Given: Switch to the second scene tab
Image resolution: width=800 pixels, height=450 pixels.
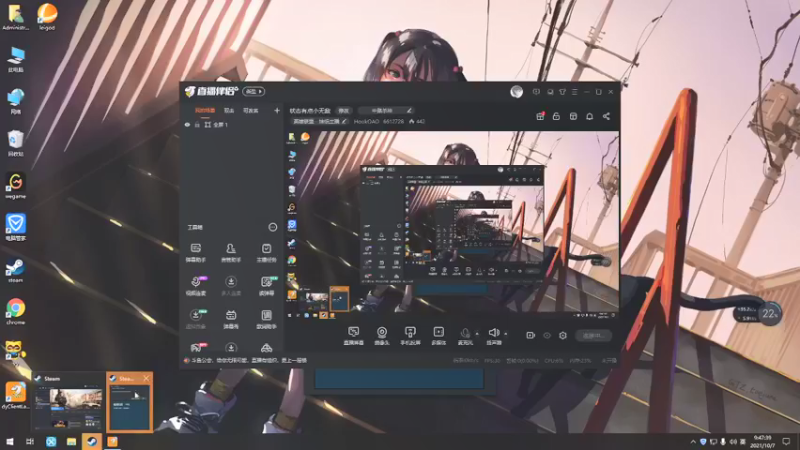Looking at the screenshot, I should tap(229, 110).
